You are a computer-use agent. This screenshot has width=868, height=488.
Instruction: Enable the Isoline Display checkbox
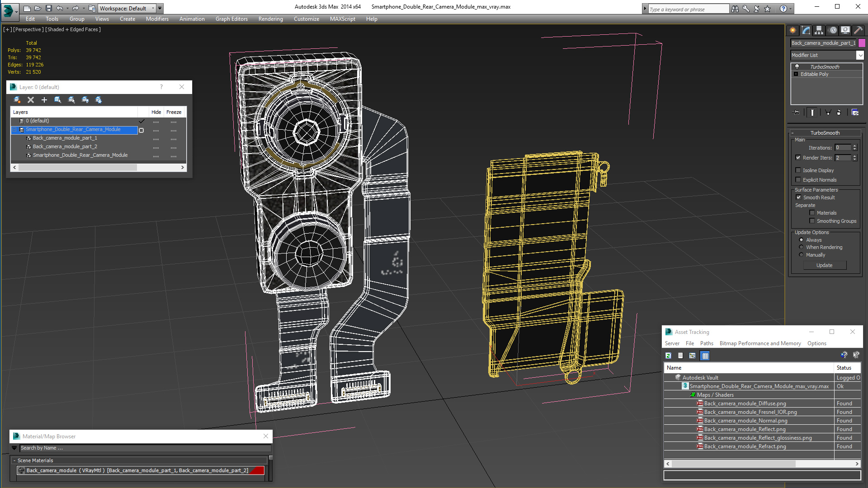[798, 170]
